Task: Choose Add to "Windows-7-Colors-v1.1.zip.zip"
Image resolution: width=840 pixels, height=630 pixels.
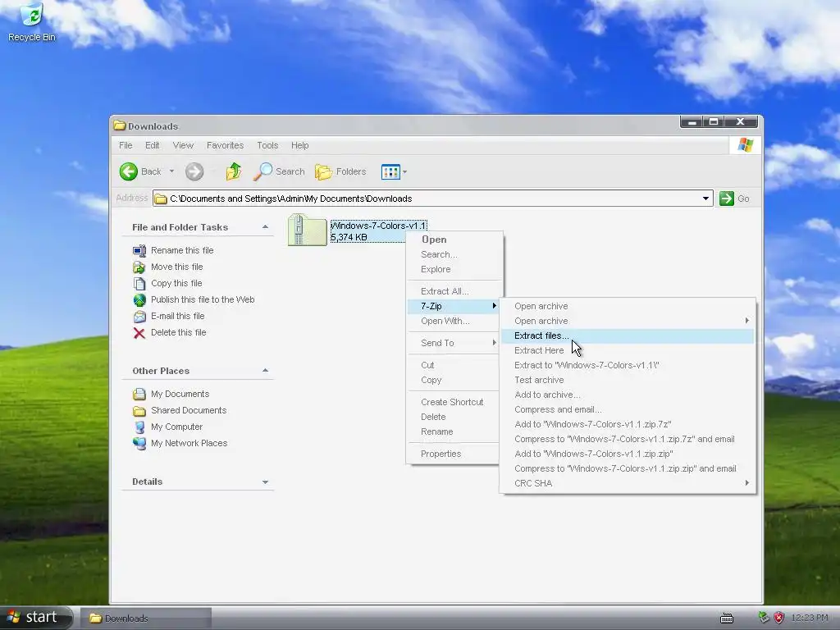Action: 628,454
